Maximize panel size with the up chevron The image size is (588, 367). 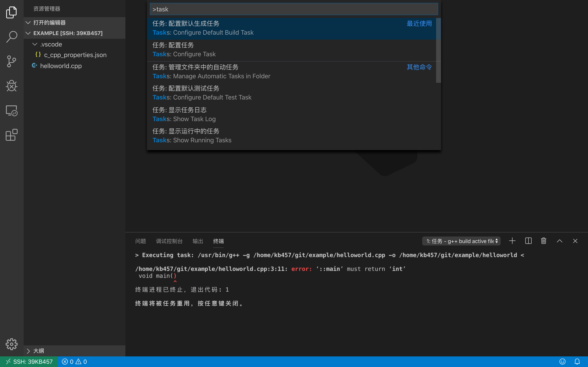tap(559, 241)
